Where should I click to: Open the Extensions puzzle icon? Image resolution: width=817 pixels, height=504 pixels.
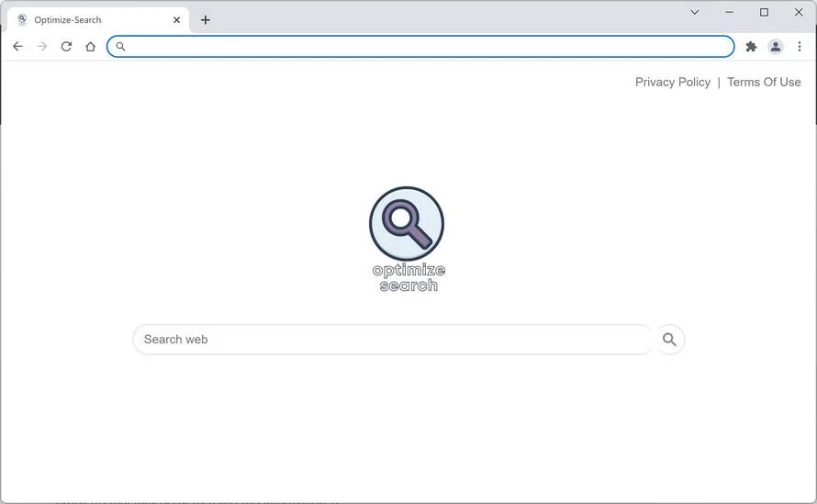751,47
